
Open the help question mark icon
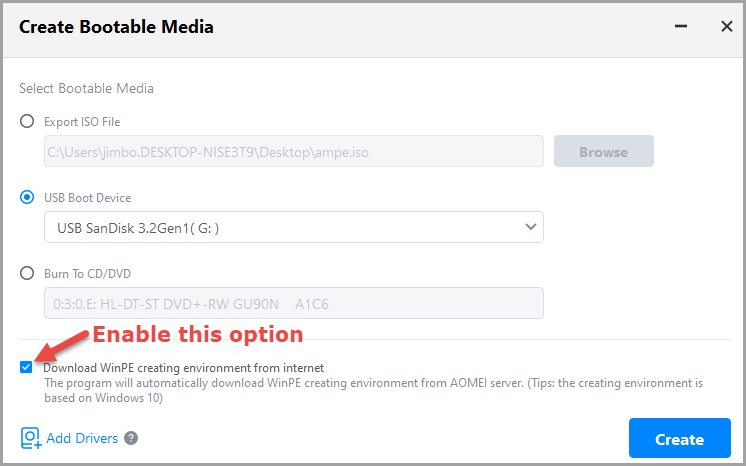[x=131, y=438]
